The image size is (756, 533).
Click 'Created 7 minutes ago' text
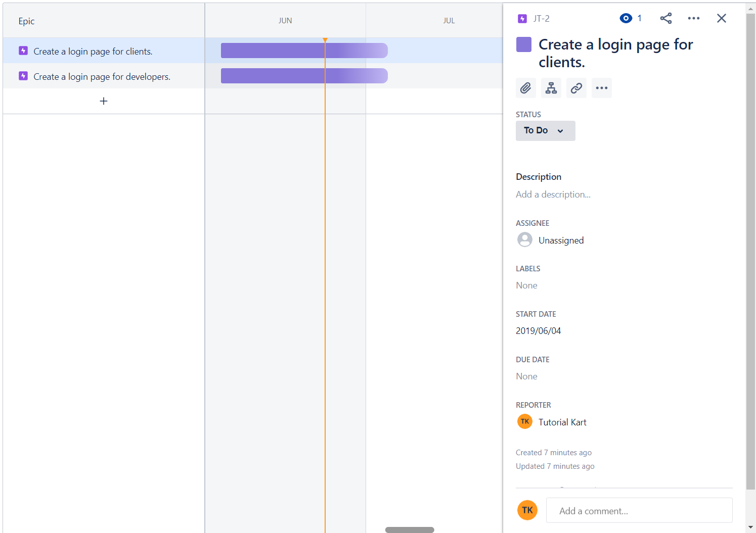tap(554, 453)
